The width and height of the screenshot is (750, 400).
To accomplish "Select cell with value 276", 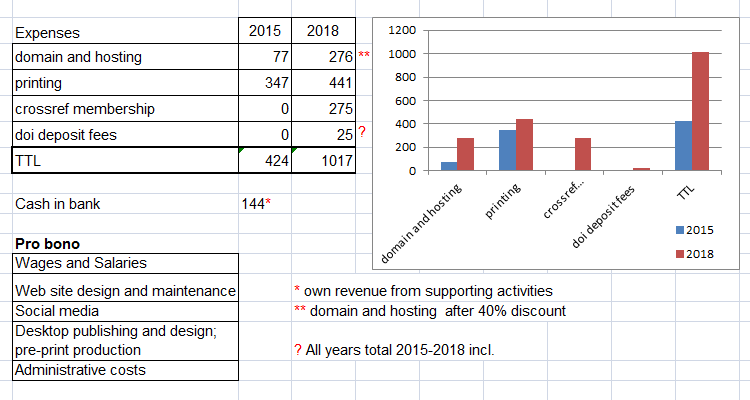I will [323, 57].
